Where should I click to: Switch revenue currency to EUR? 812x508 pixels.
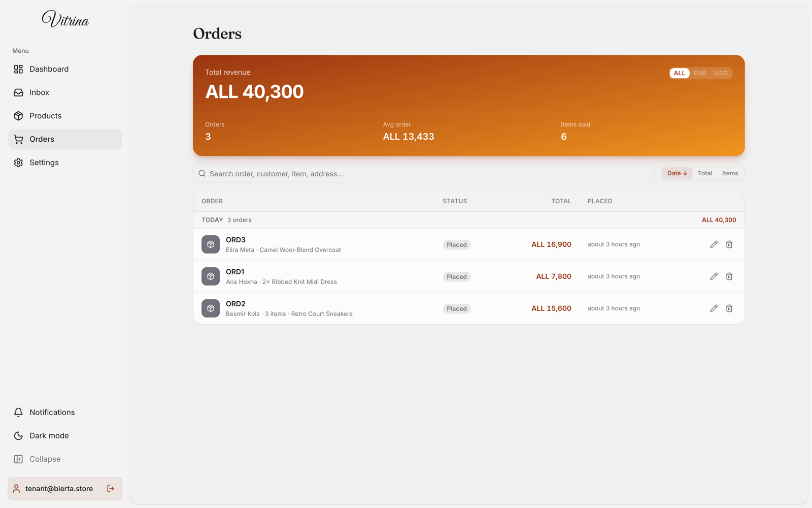point(699,73)
